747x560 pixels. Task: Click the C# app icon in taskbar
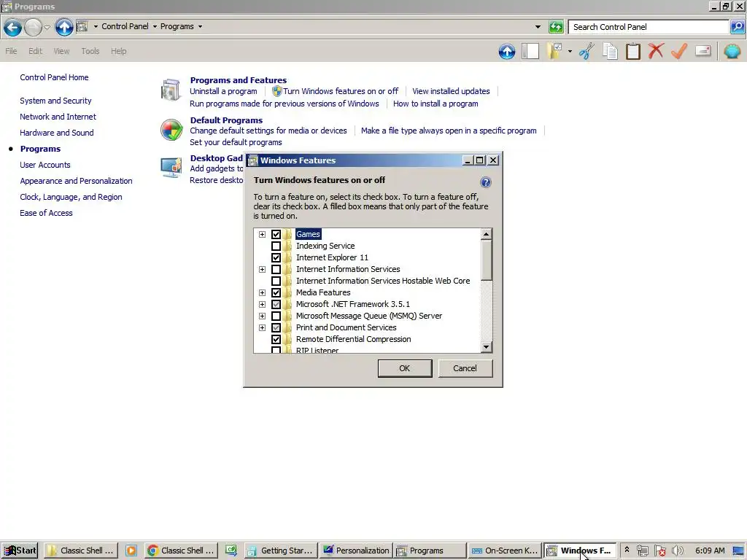click(x=231, y=551)
